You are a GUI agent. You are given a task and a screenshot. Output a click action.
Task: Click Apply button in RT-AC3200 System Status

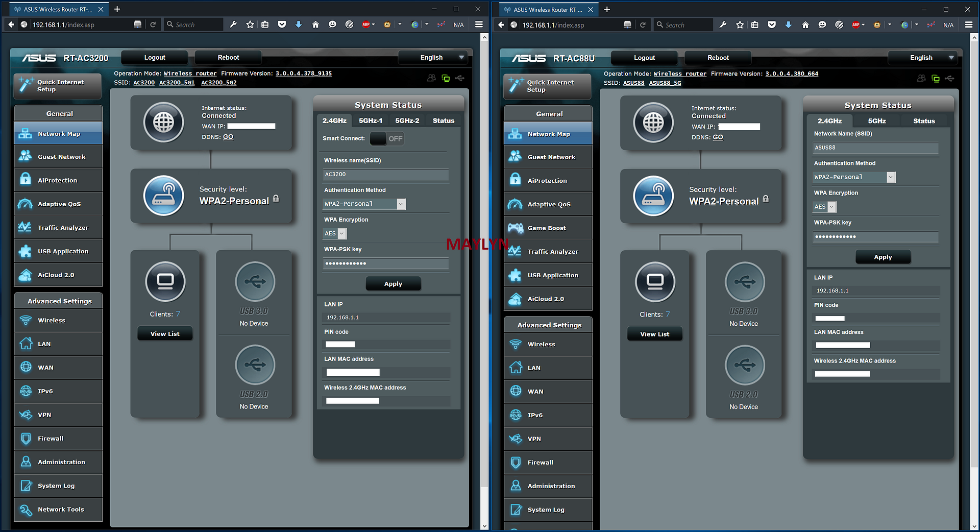(393, 284)
